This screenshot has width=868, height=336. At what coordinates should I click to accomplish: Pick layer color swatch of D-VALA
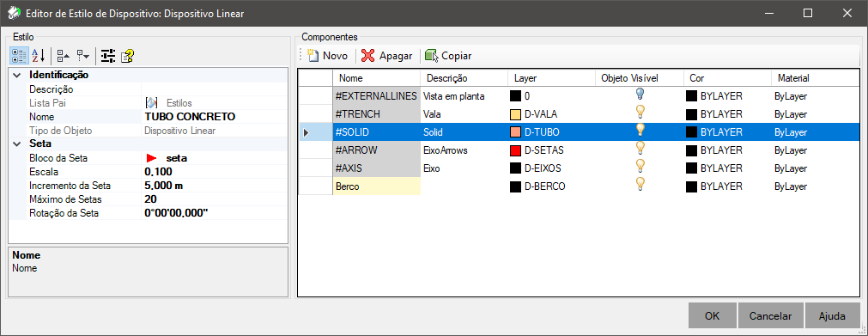point(515,114)
